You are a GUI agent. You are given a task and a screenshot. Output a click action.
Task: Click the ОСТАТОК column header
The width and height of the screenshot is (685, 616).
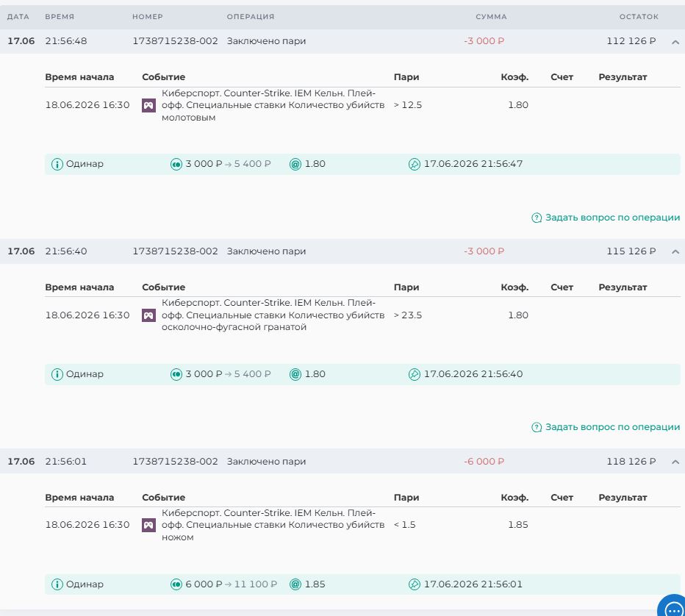(x=639, y=17)
